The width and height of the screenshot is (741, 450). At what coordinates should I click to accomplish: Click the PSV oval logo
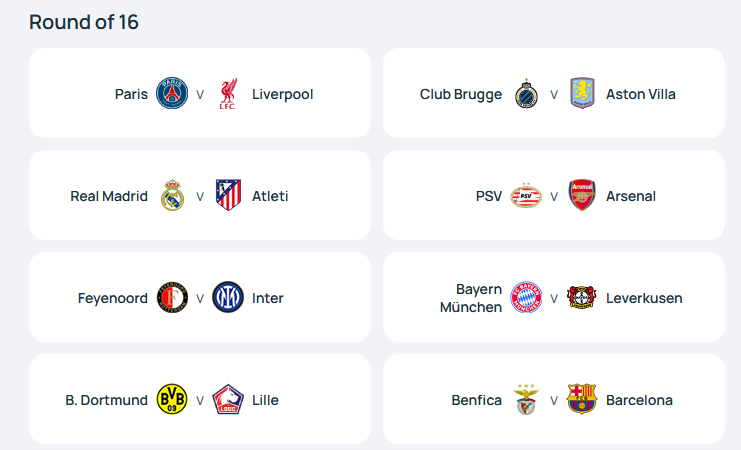(526, 196)
